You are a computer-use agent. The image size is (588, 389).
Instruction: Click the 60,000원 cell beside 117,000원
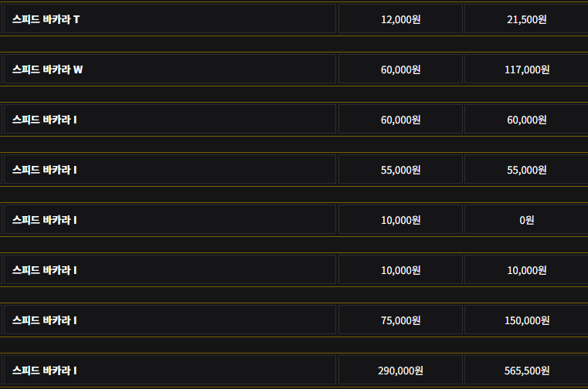click(400, 69)
